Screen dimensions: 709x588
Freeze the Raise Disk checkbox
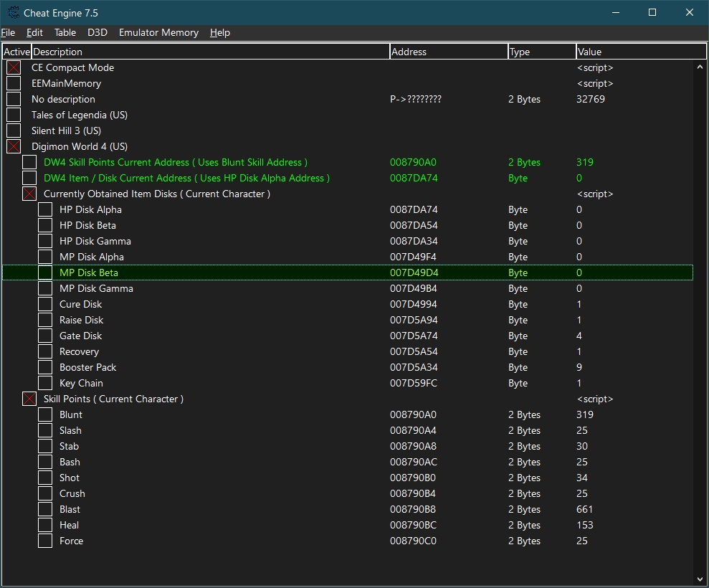pos(45,320)
